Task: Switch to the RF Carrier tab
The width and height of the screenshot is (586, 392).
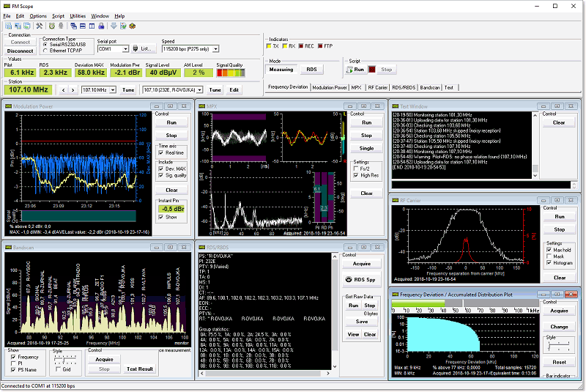Action: pos(378,86)
